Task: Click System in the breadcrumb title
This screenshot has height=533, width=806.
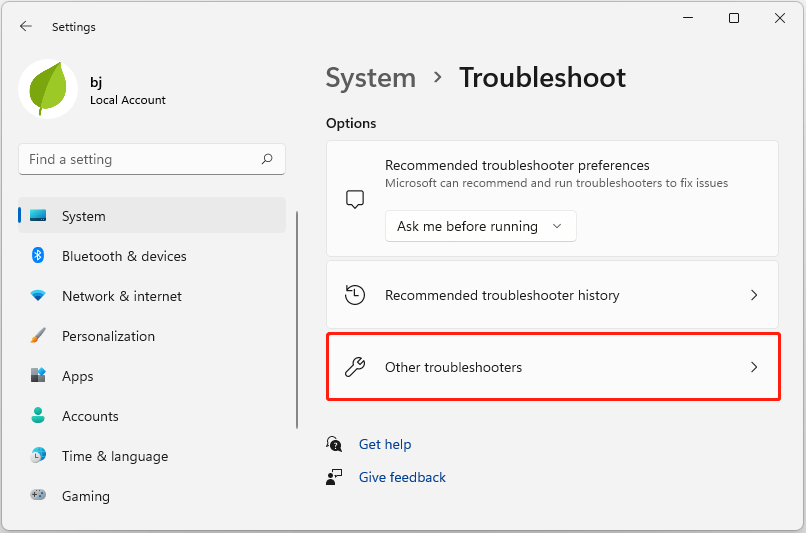Action: (370, 78)
